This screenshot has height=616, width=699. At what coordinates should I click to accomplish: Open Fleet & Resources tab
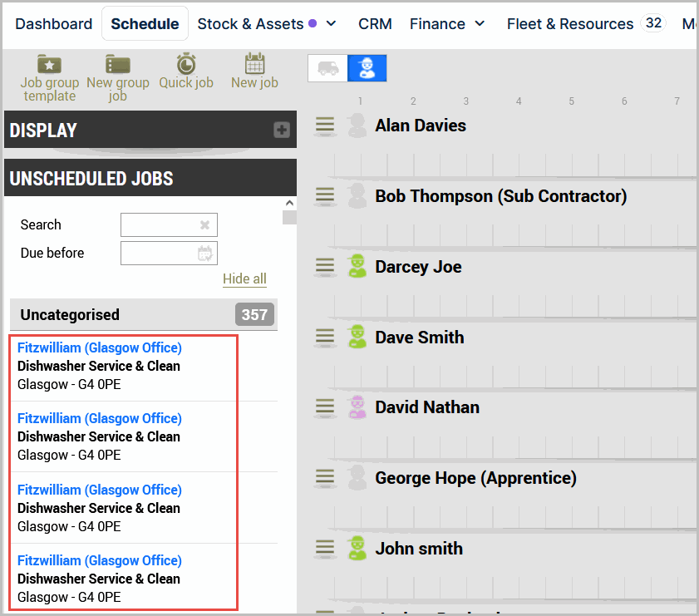pos(569,23)
